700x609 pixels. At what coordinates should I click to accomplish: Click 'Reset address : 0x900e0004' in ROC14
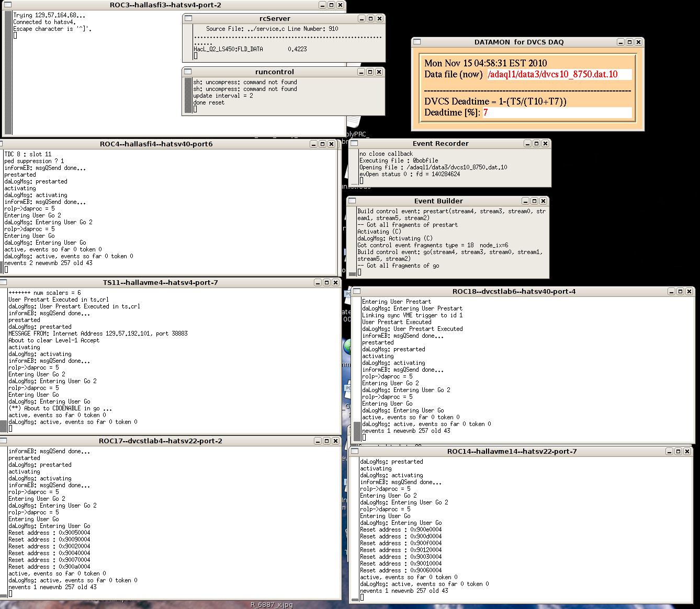[x=401, y=530]
